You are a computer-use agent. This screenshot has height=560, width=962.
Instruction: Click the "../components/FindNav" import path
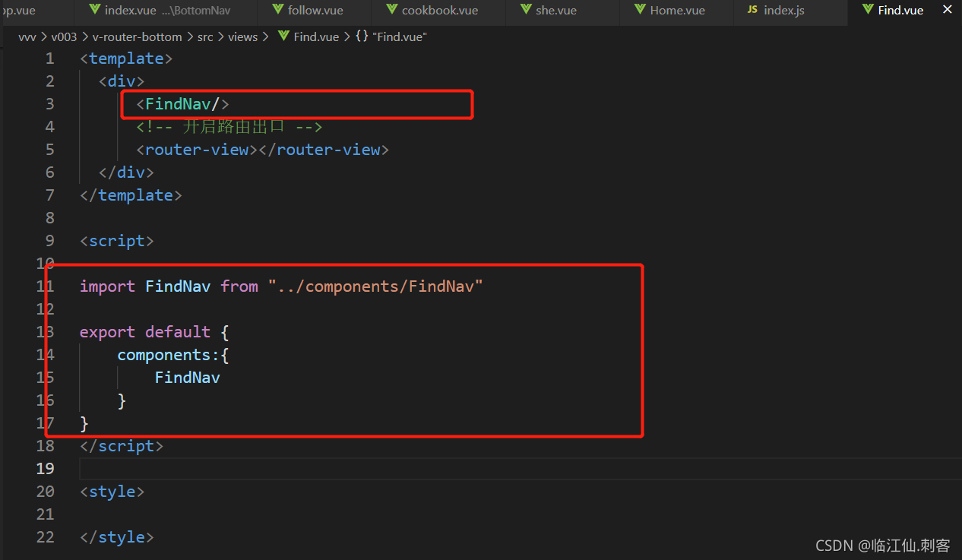(x=375, y=286)
